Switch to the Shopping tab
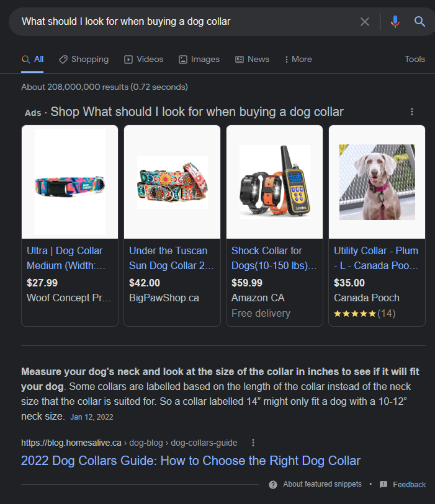This screenshot has width=435, height=504. coord(84,59)
